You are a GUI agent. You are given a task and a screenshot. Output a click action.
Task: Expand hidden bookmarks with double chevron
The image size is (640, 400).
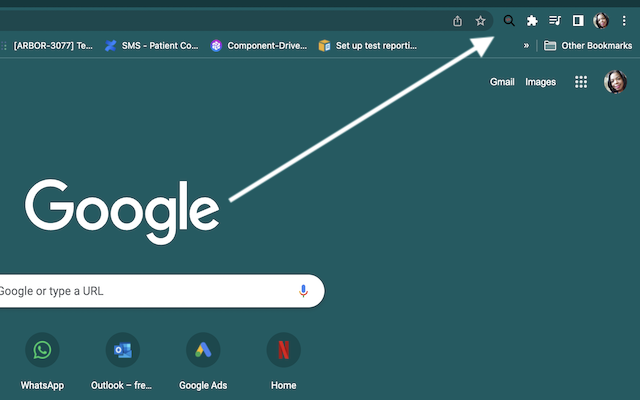pyautogui.click(x=526, y=46)
